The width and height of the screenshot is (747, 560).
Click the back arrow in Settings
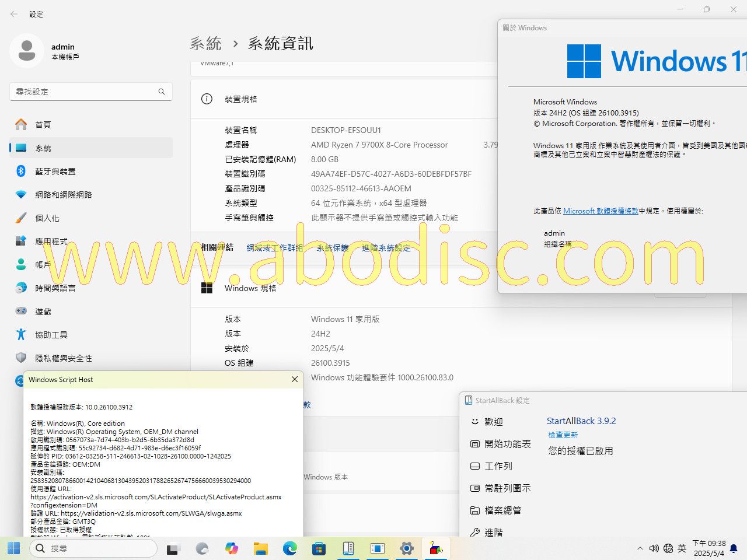tap(14, 14)
